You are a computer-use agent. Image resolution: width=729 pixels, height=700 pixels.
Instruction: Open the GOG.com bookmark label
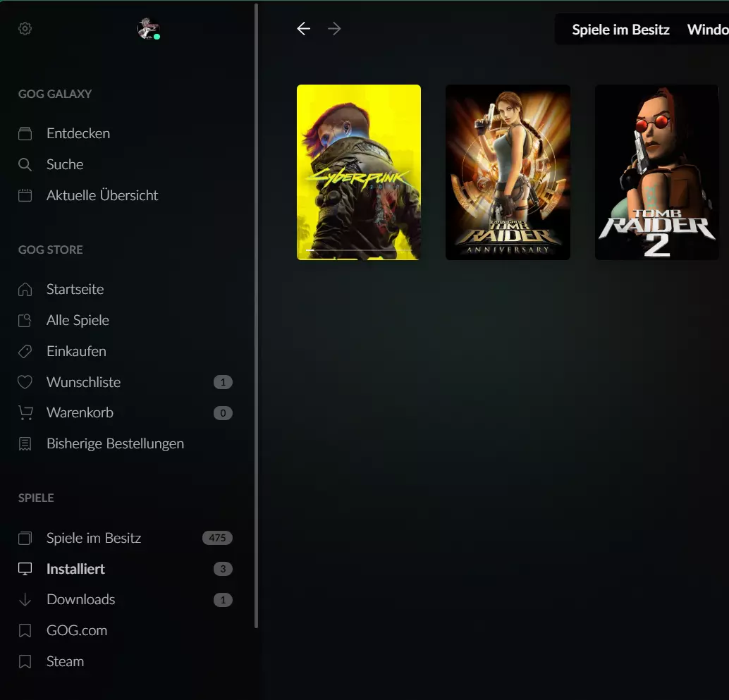[x=77, y=631]
